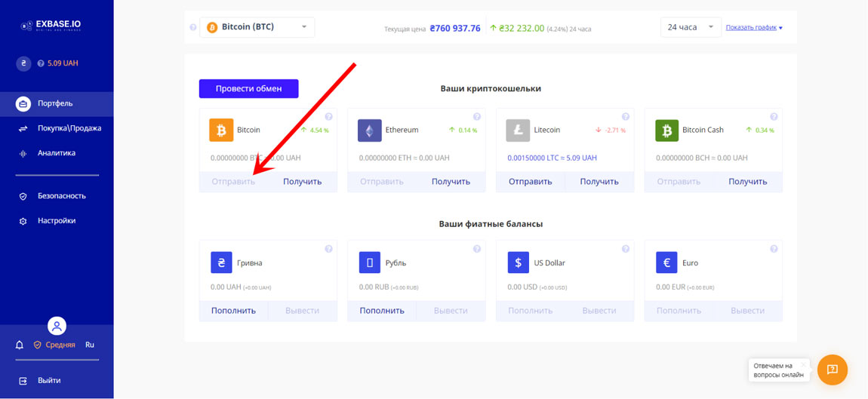Open notifications bell icon
Viewport: 868px width, 399px height.
(x=20, y=345)
